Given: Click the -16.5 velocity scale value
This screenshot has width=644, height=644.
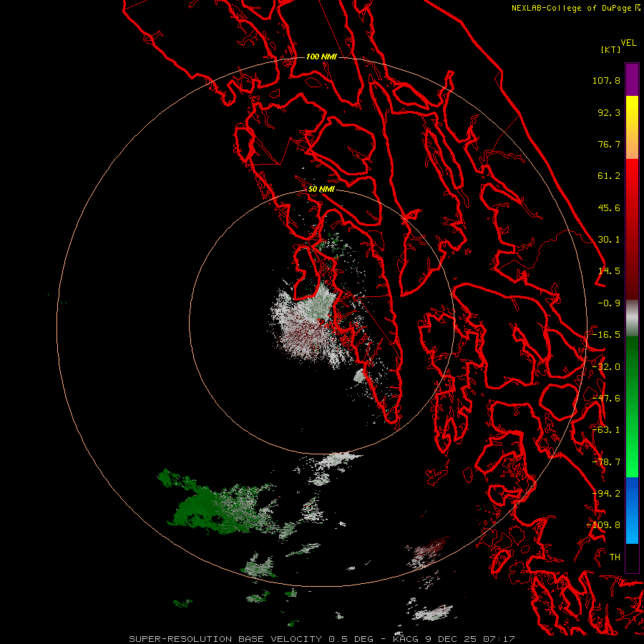Looking at the screenshot, I should pyautogui.click(x=606, y=335).
